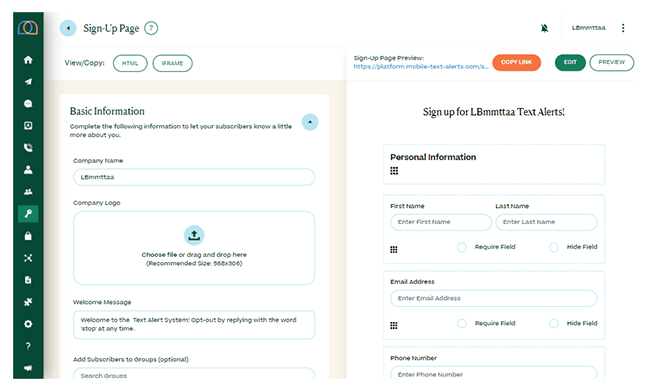Open the phone calls sidebar icon
Screen dimensions: 649x391
click(x=28, y=148)
